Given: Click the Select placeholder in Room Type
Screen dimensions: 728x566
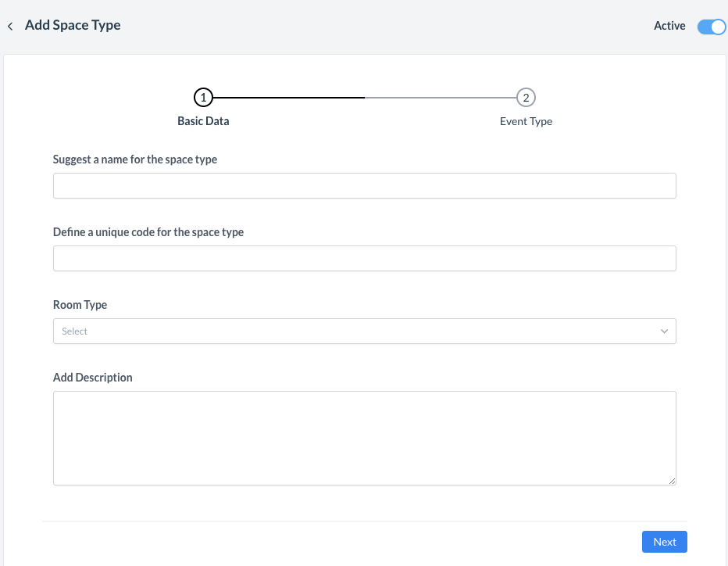Looking at the screenshot, I should click(75, 331).
